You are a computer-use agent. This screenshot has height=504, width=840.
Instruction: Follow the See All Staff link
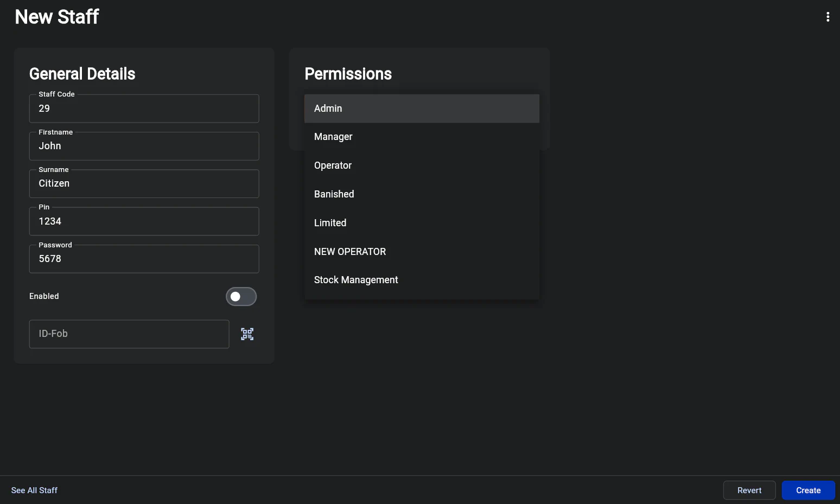pos(34,490)
